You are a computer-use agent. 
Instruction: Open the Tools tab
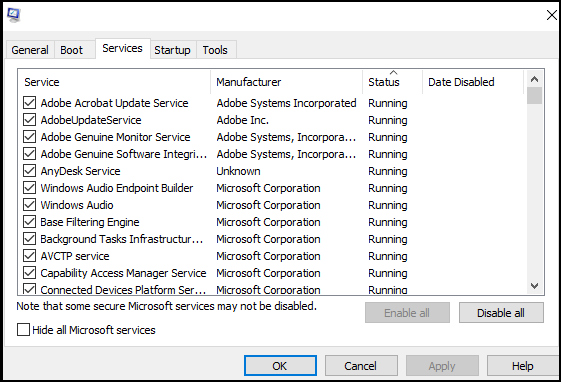coord(215,50)
